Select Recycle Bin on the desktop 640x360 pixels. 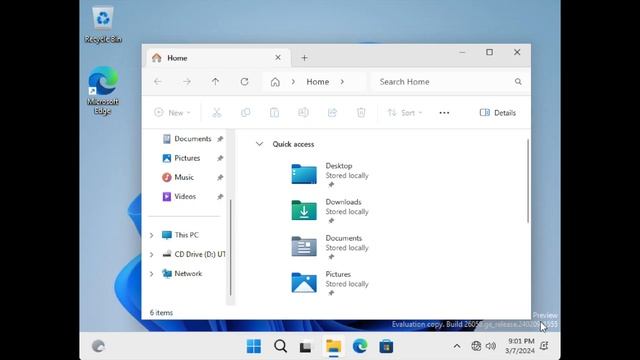(103, 24)
